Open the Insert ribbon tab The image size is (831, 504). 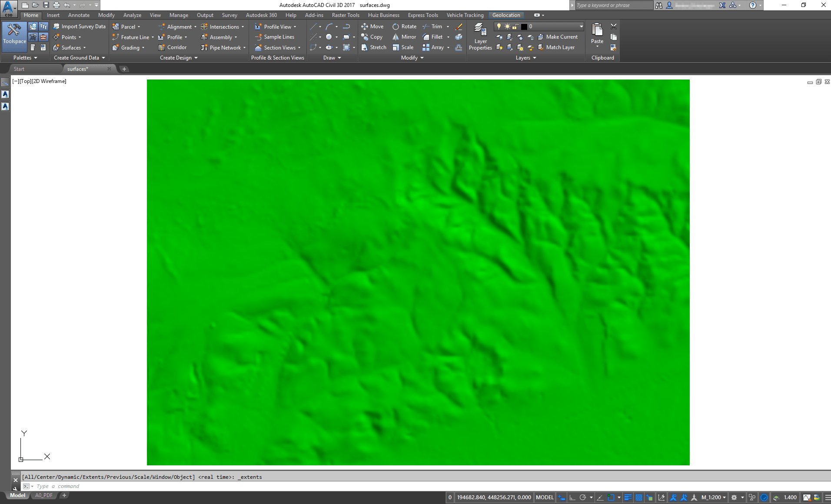coord(53,15)
